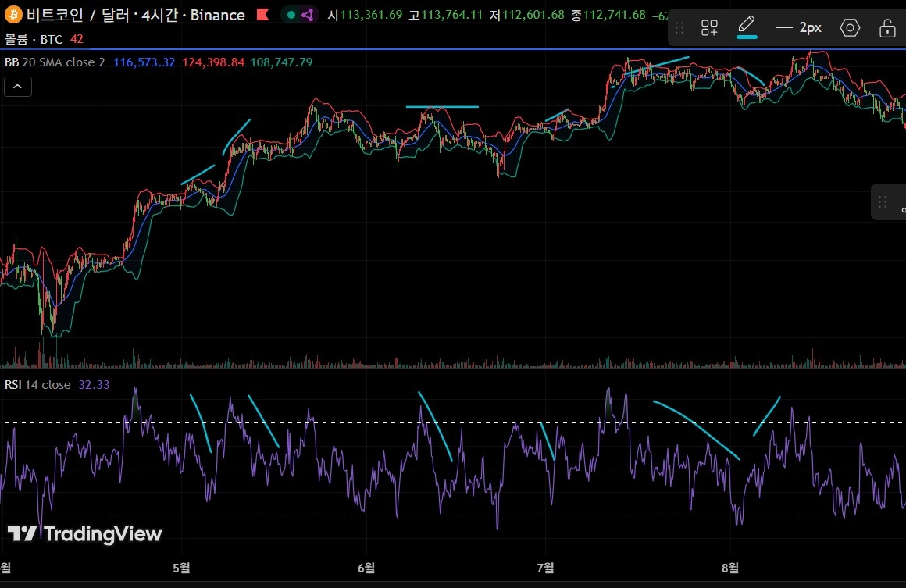Open drawing settings hexagon icon
Image resolution: width=906 pixels, height=588 pixels.
850,28
